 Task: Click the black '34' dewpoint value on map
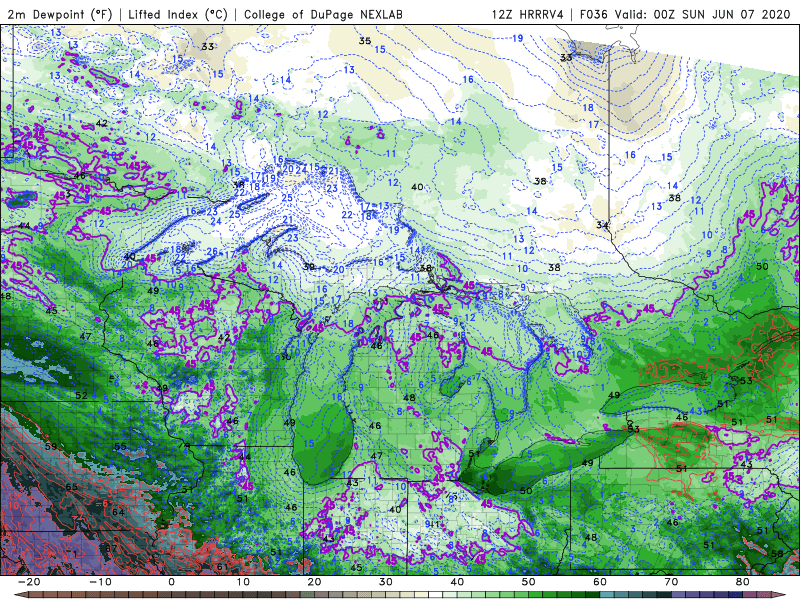603,225
